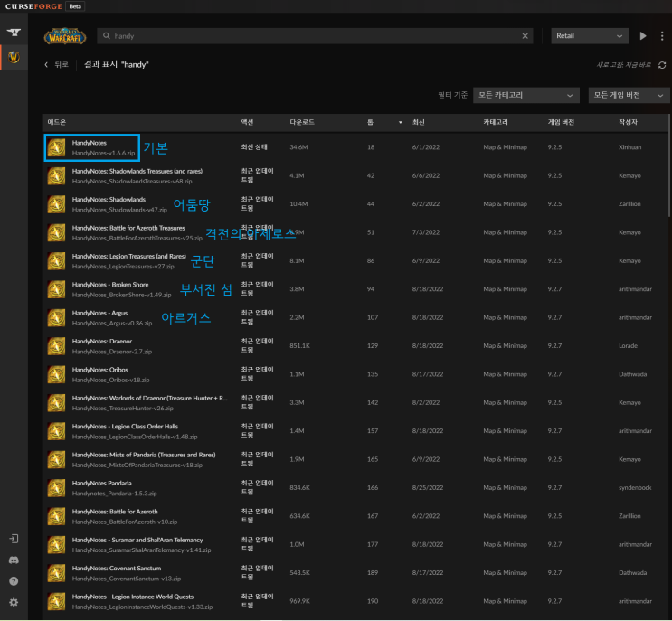Refresh the addon list with the refresh icon
672x621 pixels.
pos(662,65)
